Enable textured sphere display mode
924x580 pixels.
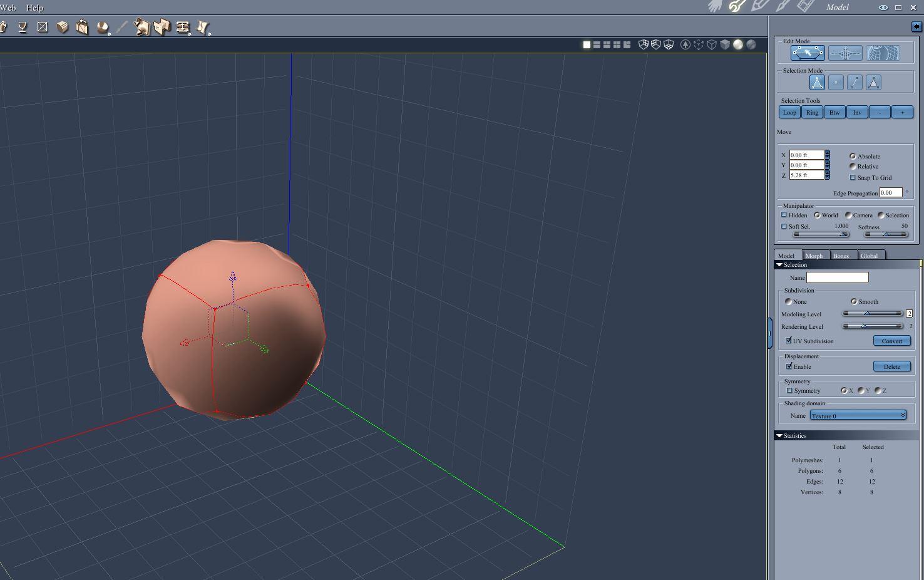(x=751, y=44)
